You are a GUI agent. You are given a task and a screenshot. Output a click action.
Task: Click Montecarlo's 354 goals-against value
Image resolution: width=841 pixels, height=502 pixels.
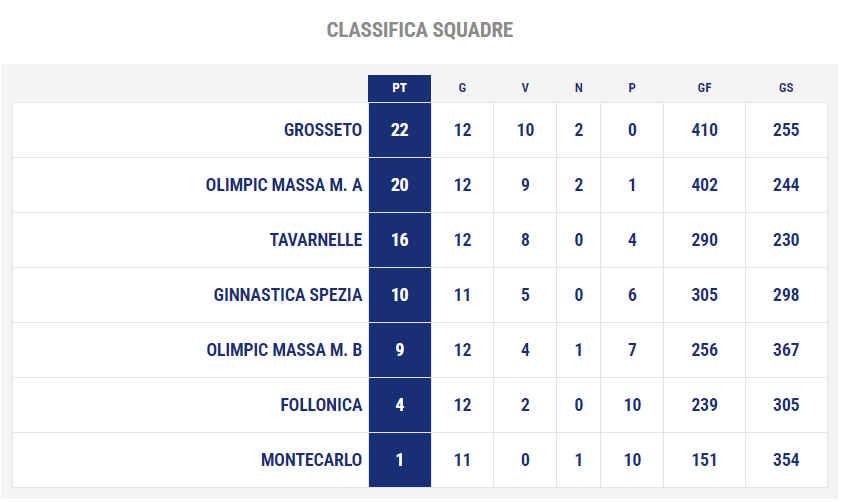point(786,460)
